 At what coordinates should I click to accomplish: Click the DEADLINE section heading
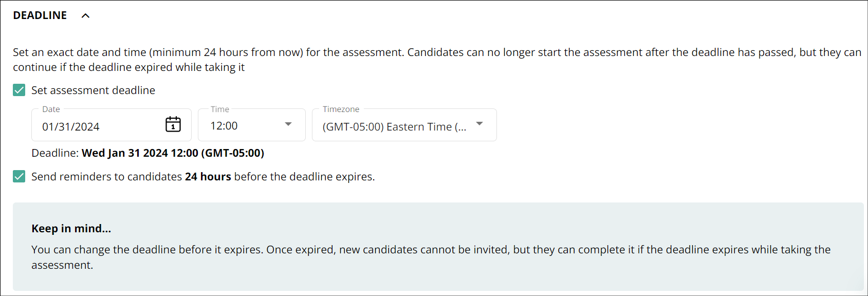tap(40, 15)
